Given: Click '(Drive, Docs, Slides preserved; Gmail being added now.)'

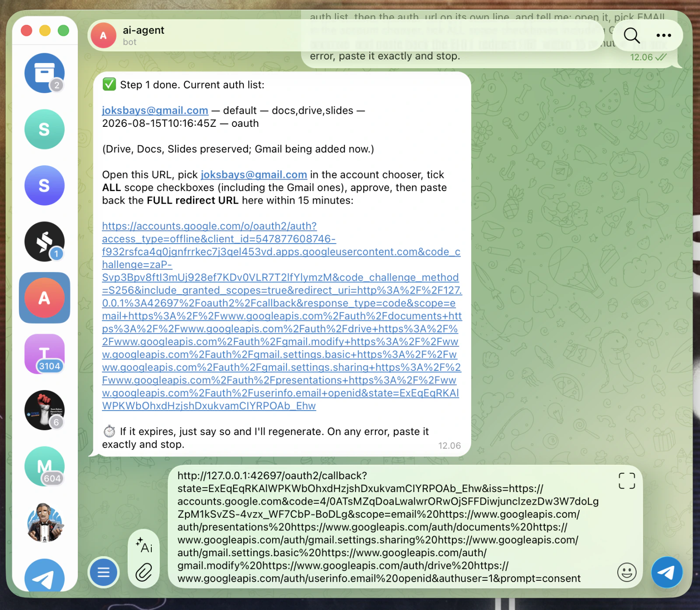Looking at the screenshot, I should pyautogui.click(x=238, y=149).
